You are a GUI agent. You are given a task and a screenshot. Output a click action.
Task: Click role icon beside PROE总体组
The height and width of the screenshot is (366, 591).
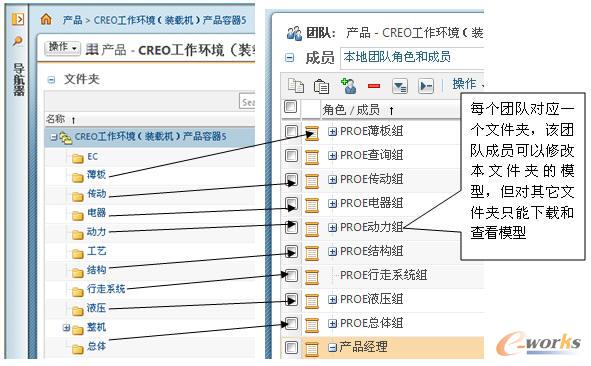[312, 325]
